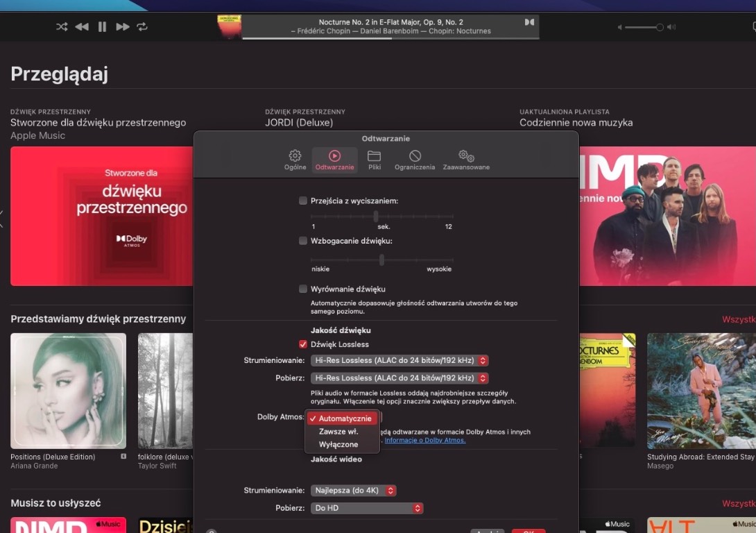
Task: Choose Zawsze wł. for Dolby Atmos
Action: coord(343,432)
